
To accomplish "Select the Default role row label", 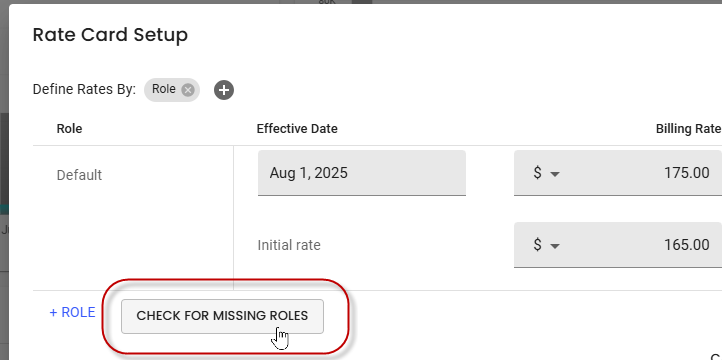I will (79, 175).
